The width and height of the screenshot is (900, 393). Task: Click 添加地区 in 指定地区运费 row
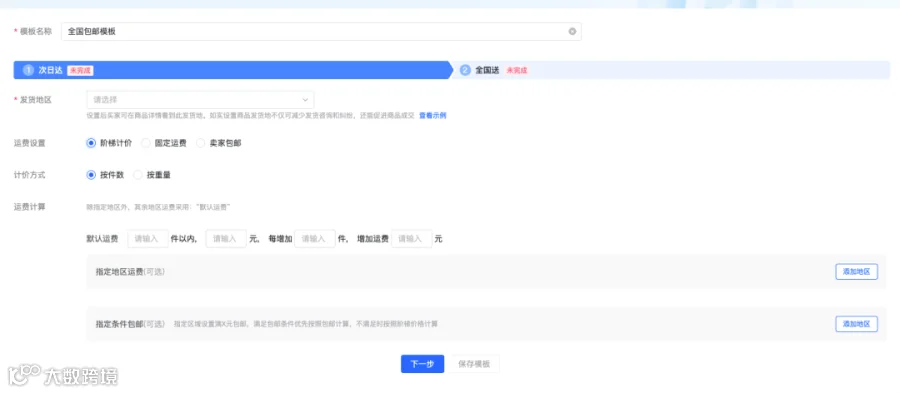click(856, 272)
